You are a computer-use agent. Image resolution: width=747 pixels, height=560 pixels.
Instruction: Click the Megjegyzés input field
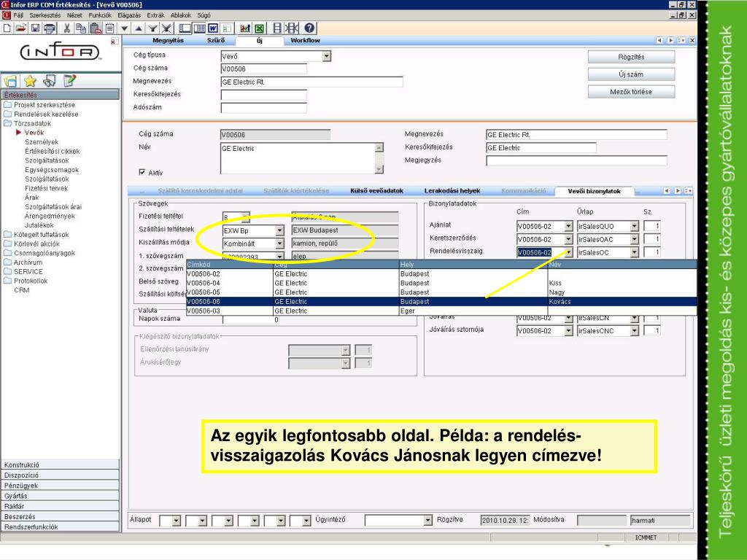[576, 160]
